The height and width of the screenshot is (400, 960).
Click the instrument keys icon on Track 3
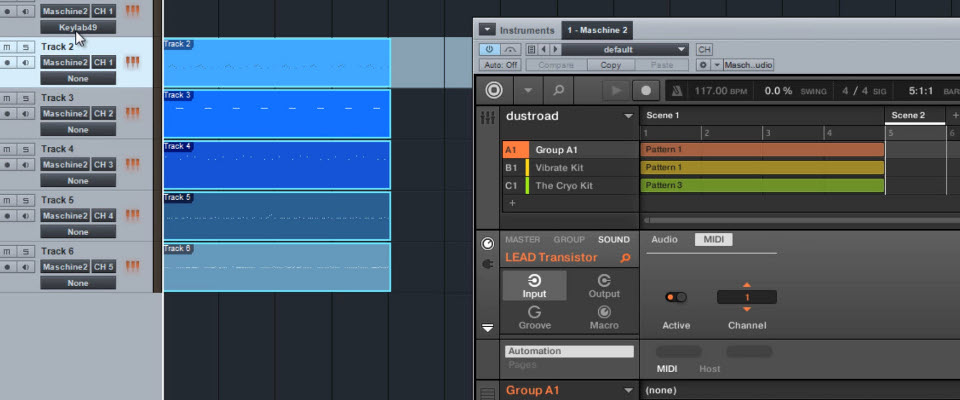tap(132, 113)
